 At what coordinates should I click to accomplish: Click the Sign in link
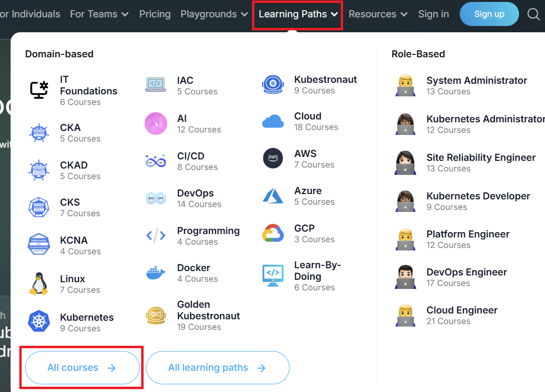tap(433, 14)
